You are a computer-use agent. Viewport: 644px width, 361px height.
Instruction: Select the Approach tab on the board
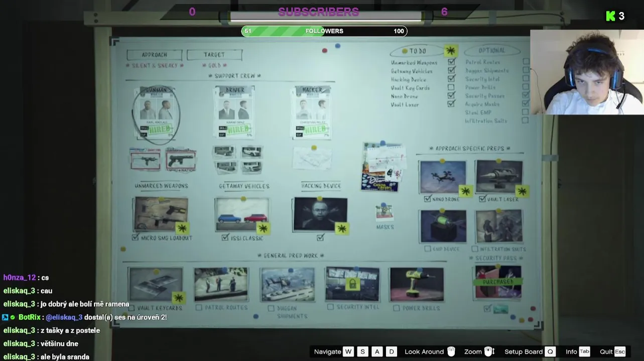point(154,55)
